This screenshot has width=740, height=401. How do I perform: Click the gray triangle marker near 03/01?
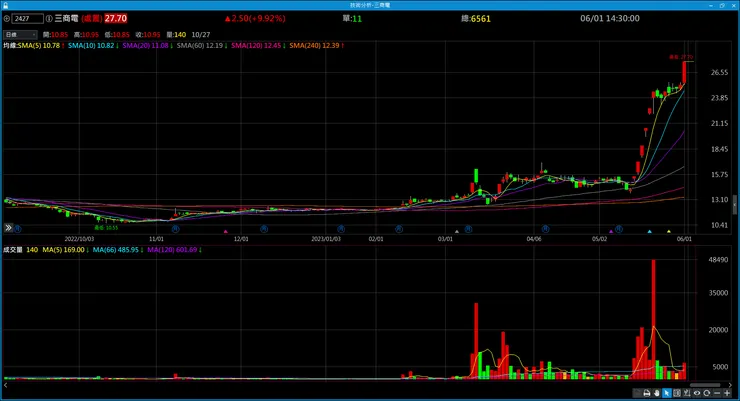[x=456, y=232]
